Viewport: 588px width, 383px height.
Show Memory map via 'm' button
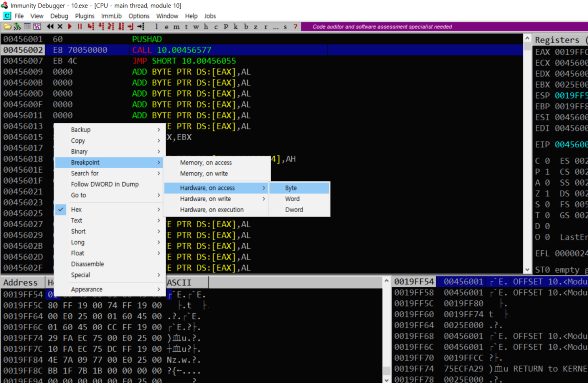click(x=176, y=27)
